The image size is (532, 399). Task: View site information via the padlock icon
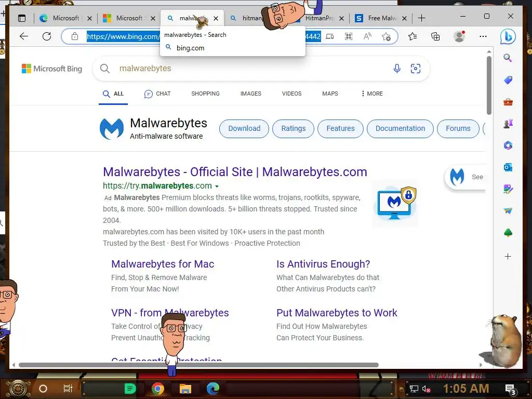75,36
